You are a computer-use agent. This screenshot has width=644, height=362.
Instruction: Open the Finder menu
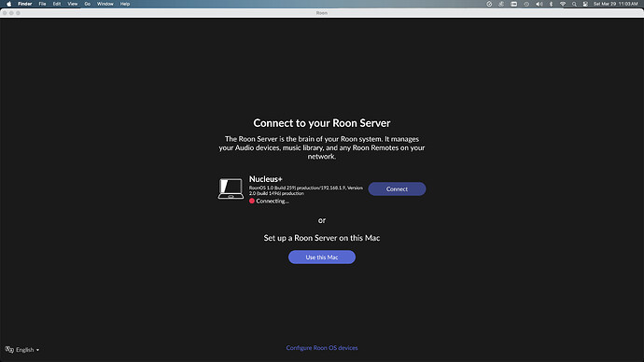pyautogui.click(x=25, y=4)
